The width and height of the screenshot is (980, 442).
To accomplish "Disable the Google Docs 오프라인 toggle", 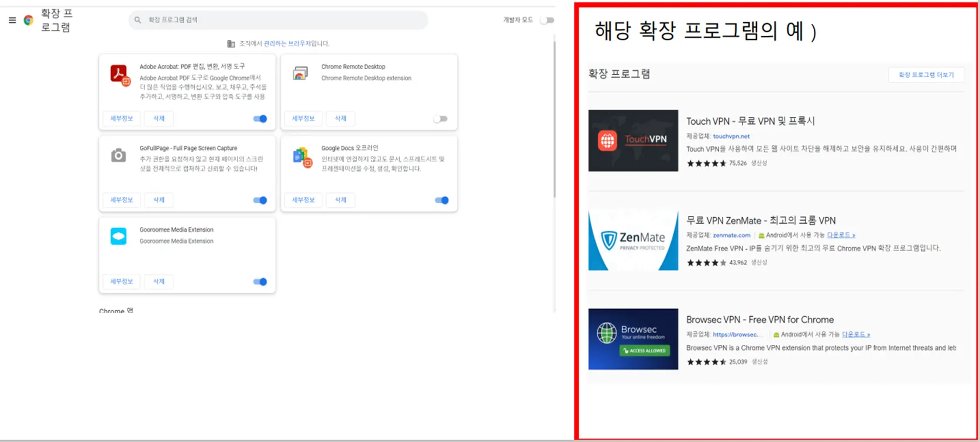I will [x=442, y=200].
